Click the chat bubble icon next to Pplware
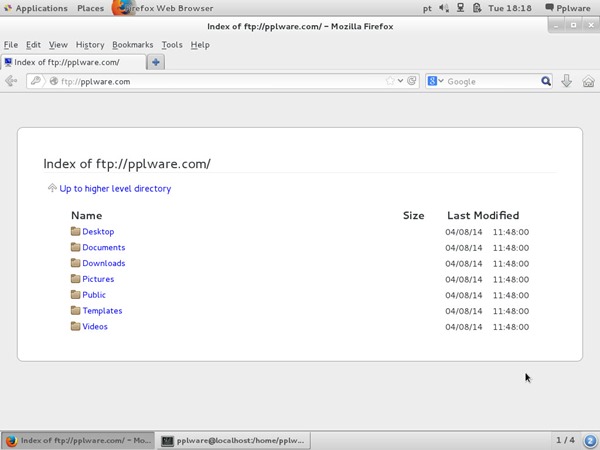 (549, 8)
